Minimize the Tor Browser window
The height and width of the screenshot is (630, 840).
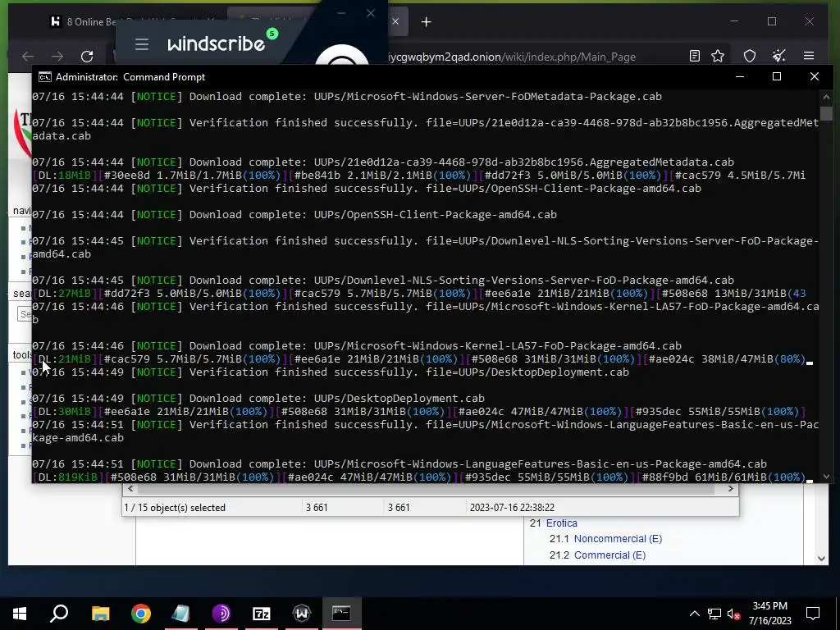(734, 21)
